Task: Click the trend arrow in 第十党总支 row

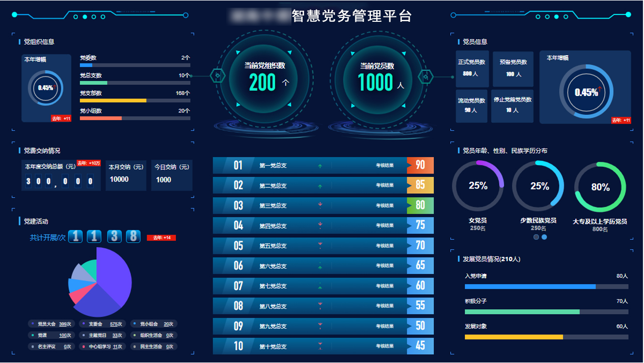Action: click(320, 346)
